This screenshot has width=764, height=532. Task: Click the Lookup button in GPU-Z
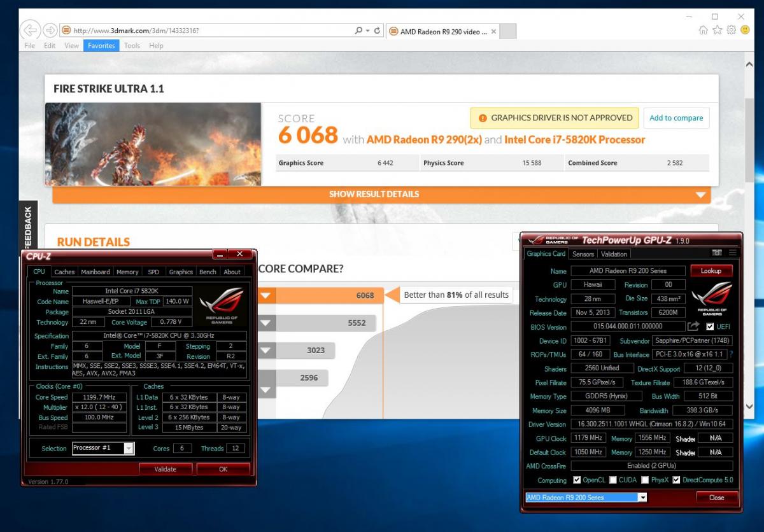click(x=711, y=270)
